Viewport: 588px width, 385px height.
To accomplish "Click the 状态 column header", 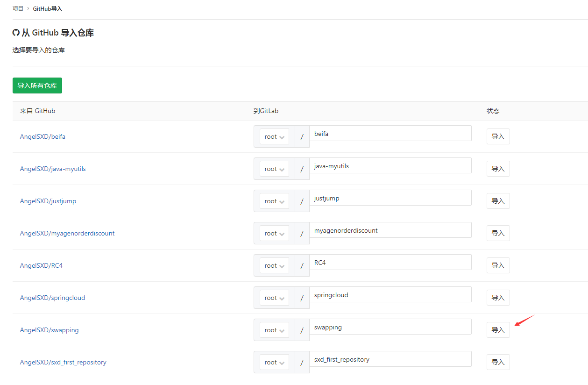I will click(493, 111).
